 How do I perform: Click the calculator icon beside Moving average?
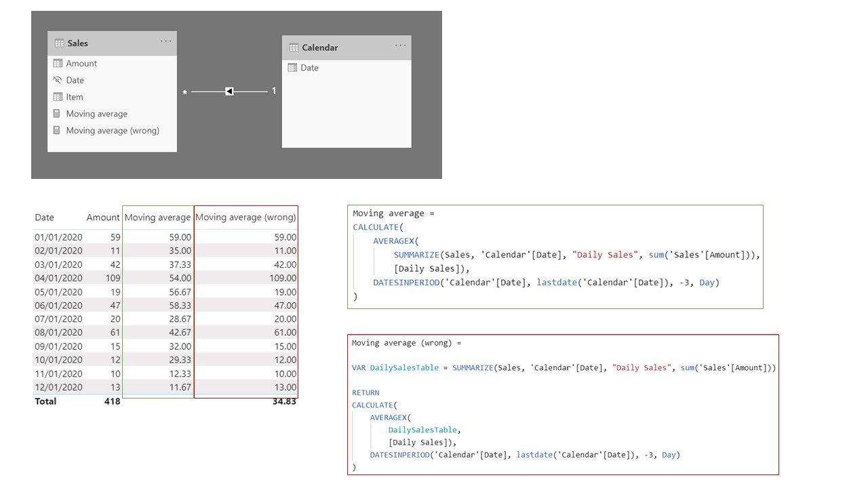58,114
